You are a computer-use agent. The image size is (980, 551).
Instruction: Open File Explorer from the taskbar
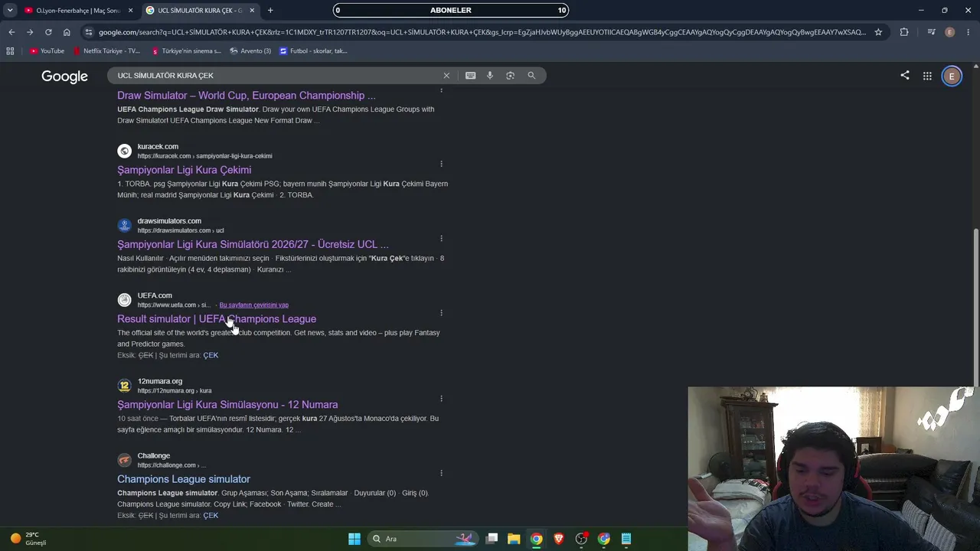514,539
